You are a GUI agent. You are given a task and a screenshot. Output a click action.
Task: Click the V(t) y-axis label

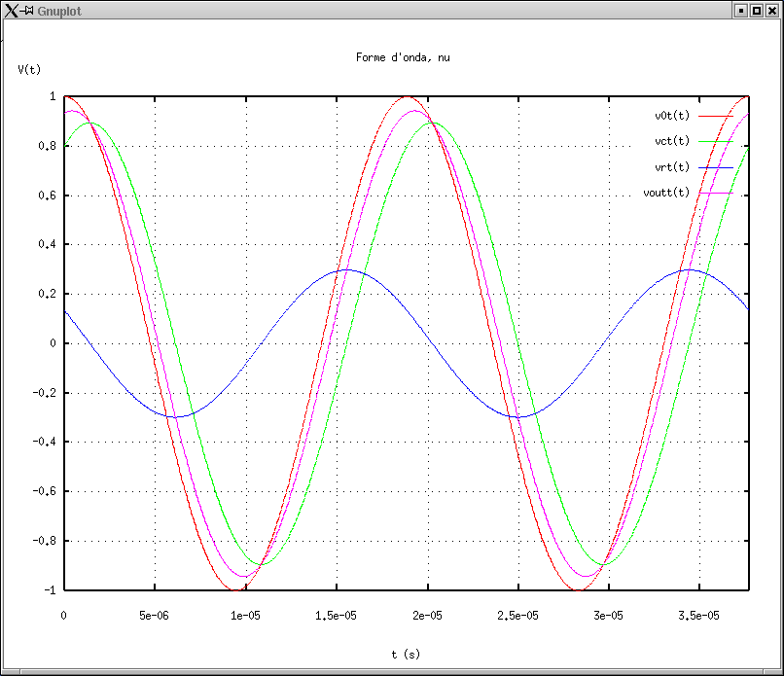(x=29, y=70)
